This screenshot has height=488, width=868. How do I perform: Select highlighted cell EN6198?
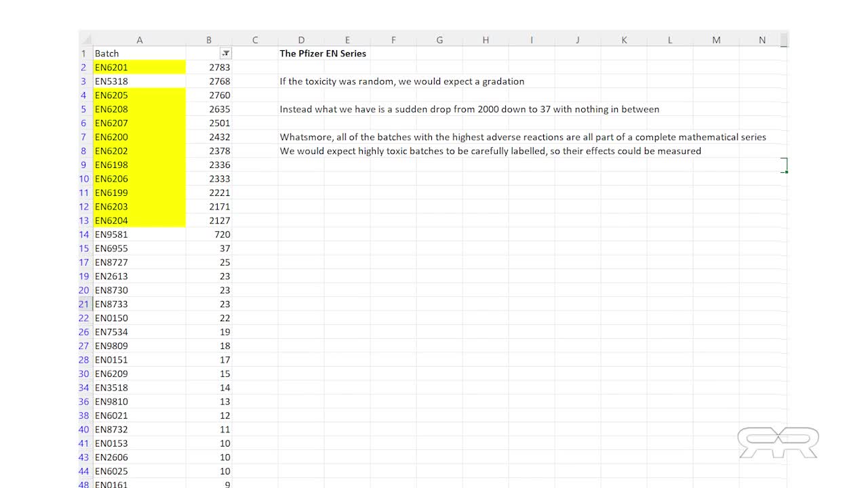139,165
